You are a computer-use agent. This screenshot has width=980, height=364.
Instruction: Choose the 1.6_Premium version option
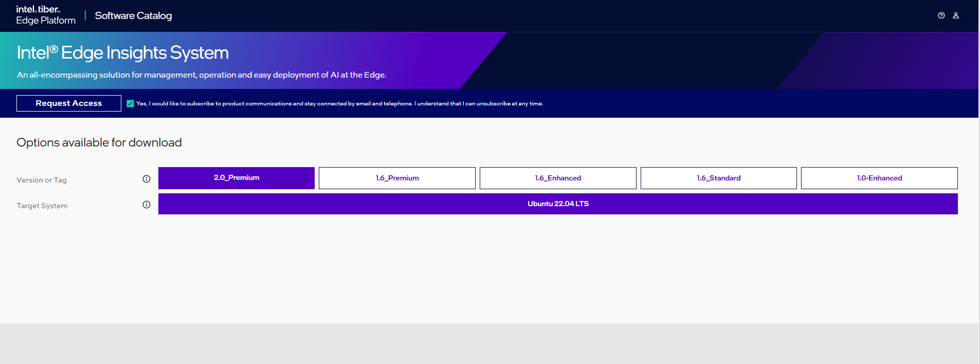click(397, 178)
